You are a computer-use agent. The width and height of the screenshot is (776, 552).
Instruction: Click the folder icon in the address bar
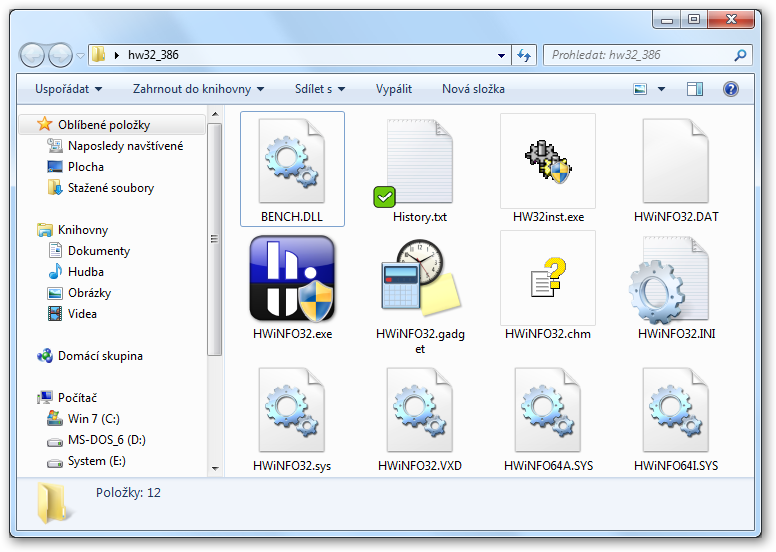pos(98,54)
